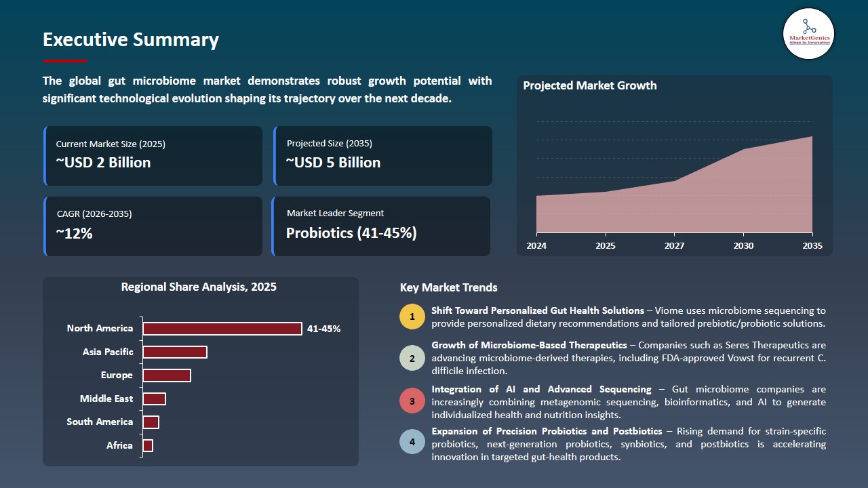Click the North America label
The image size is (868, 488).
tap(100, 328)
